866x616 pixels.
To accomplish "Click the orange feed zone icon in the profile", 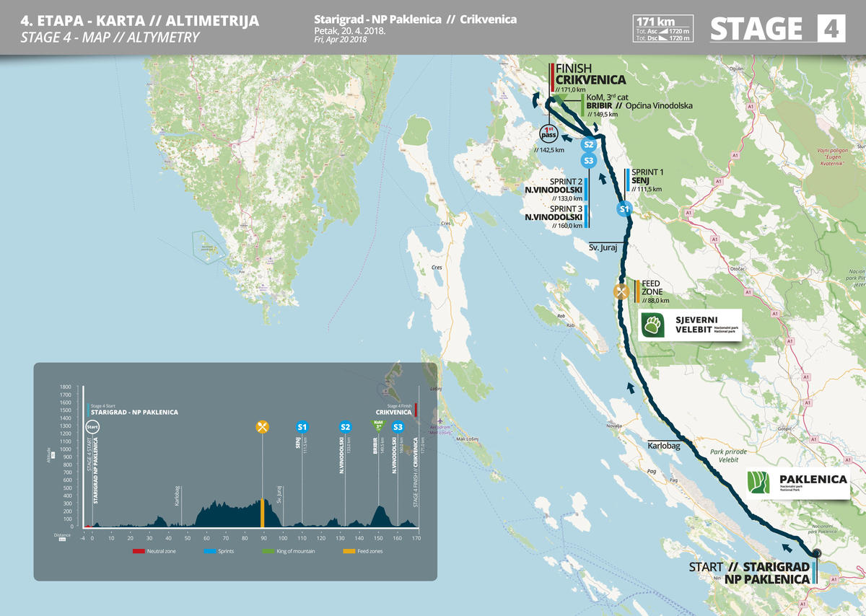I will tap(263, 426).
